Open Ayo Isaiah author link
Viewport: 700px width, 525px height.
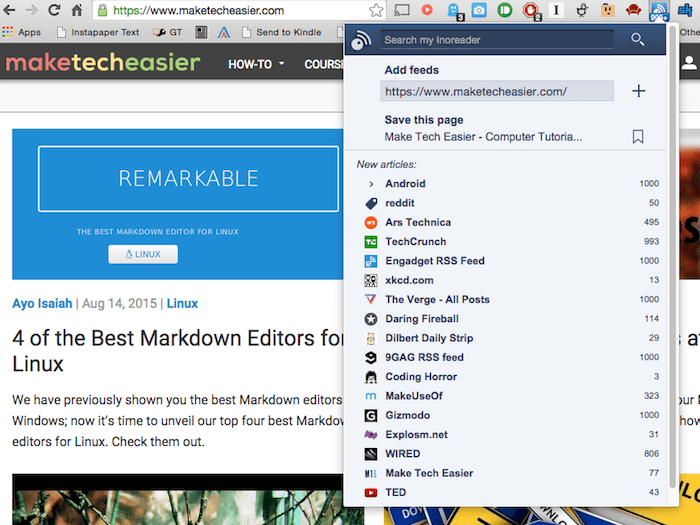pos(42,304)
